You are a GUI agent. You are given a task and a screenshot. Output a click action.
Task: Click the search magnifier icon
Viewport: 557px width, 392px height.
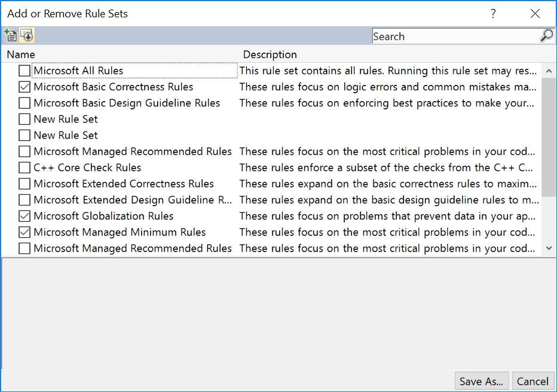546,36
